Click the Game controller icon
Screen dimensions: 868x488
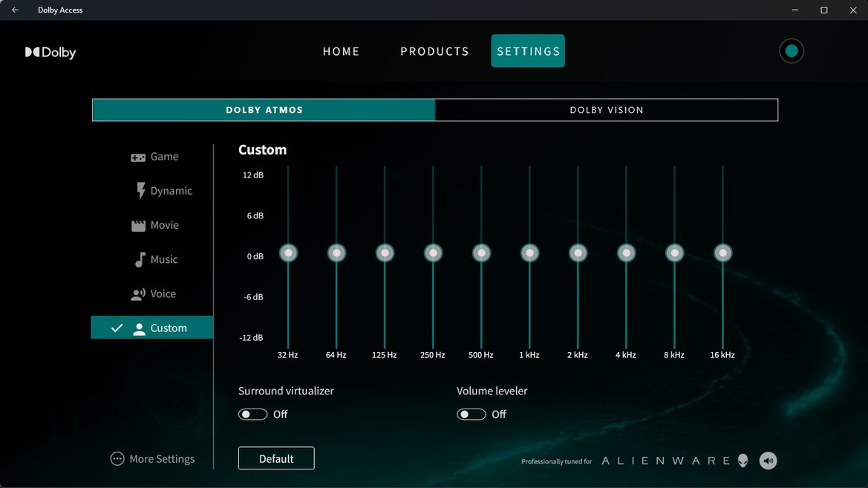click(138, 157)
